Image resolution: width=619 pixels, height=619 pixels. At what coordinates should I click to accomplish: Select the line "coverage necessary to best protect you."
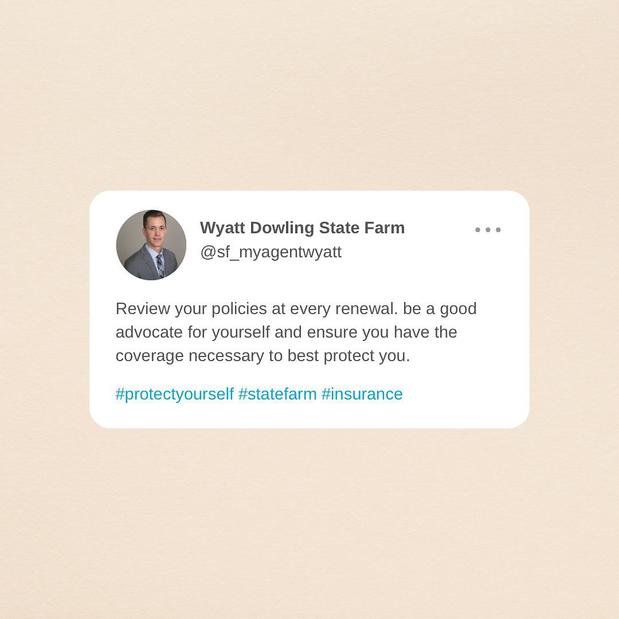pyautogui.click(x=263, y=356)
